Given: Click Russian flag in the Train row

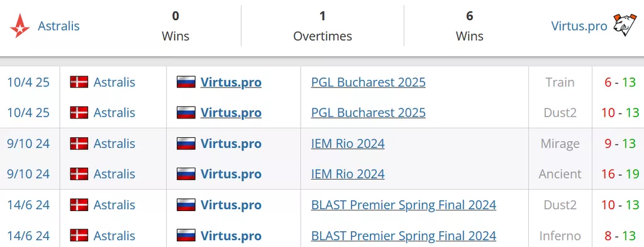Looking at the screenshot, I should pyautogui.click(x=186, y=82).
